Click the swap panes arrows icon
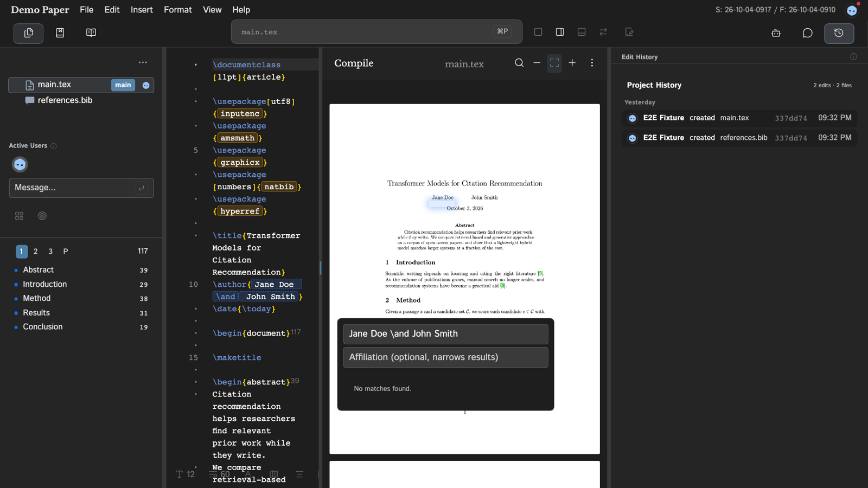Screen dimensions: 868x488 click(603, 32)
